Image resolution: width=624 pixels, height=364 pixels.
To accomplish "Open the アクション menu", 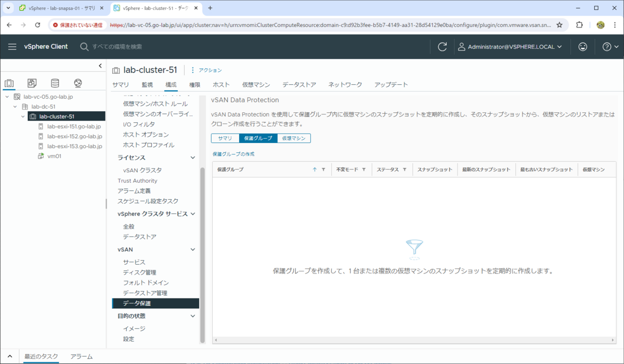I will 206,70.
